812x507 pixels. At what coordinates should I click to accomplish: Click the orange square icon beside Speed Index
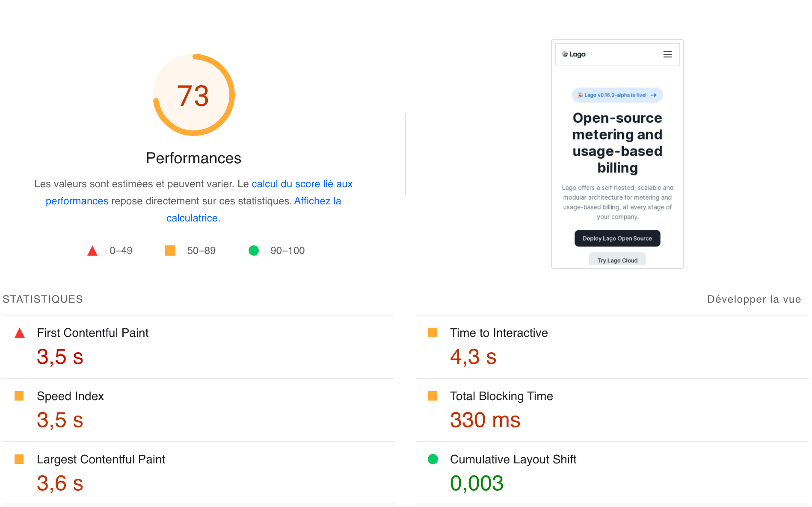pos(20,396)
